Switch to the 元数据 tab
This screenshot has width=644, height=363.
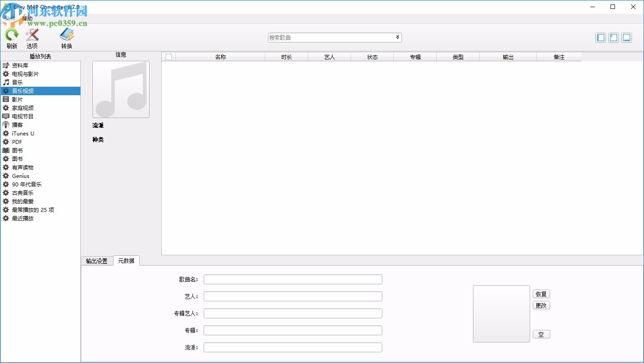tap(126, 261)
